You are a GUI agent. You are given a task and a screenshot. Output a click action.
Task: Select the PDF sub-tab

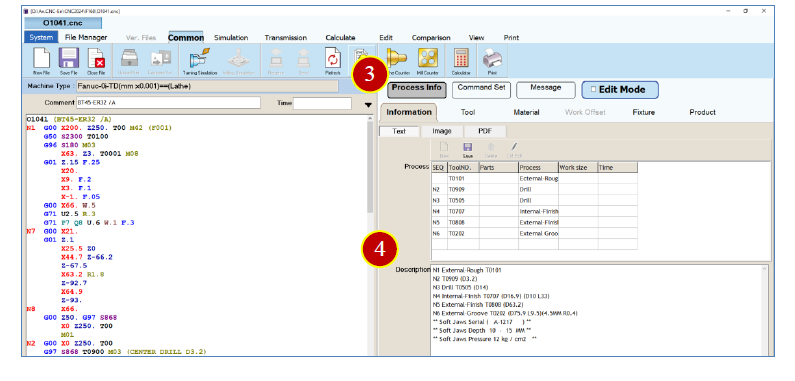485,131
